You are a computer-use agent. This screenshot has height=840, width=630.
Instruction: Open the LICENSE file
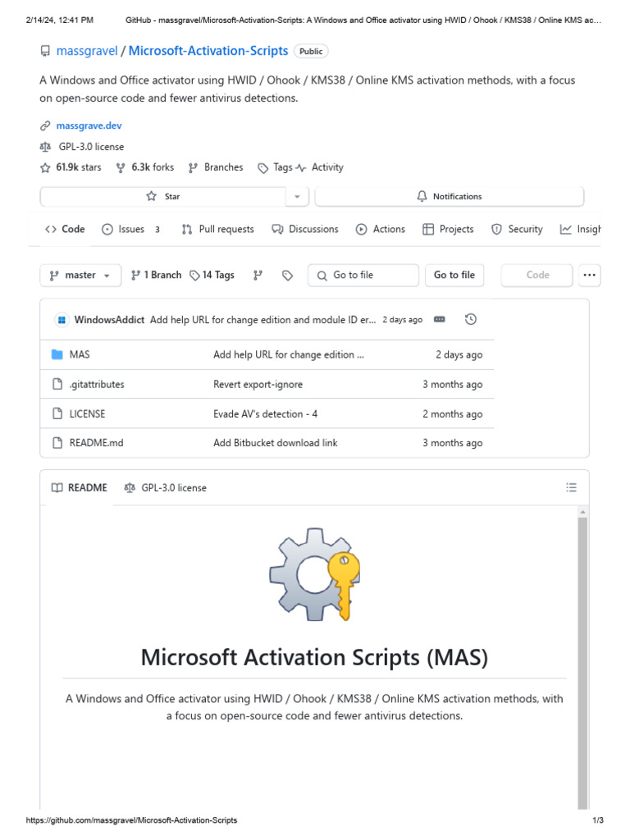point(87,414)
